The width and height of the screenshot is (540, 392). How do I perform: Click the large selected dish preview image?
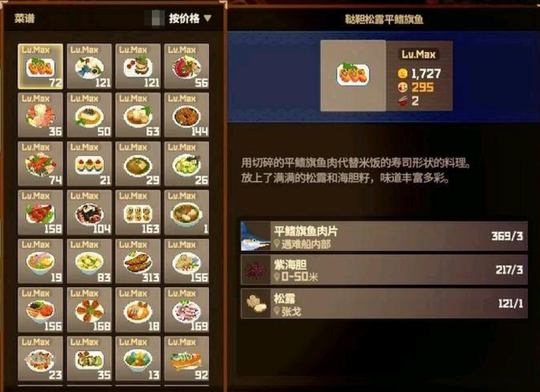(353, 75)
